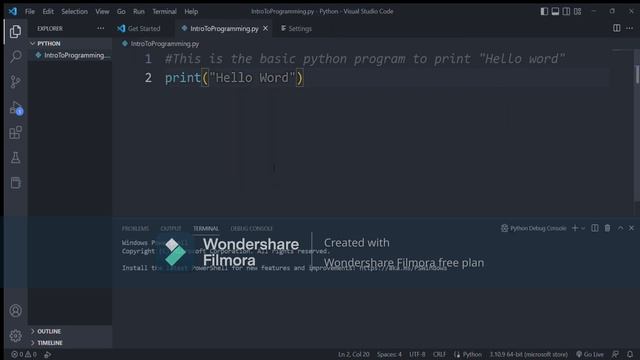Start Go Live server in status bar
The image size is (640, 360).
tap(589, 354)
